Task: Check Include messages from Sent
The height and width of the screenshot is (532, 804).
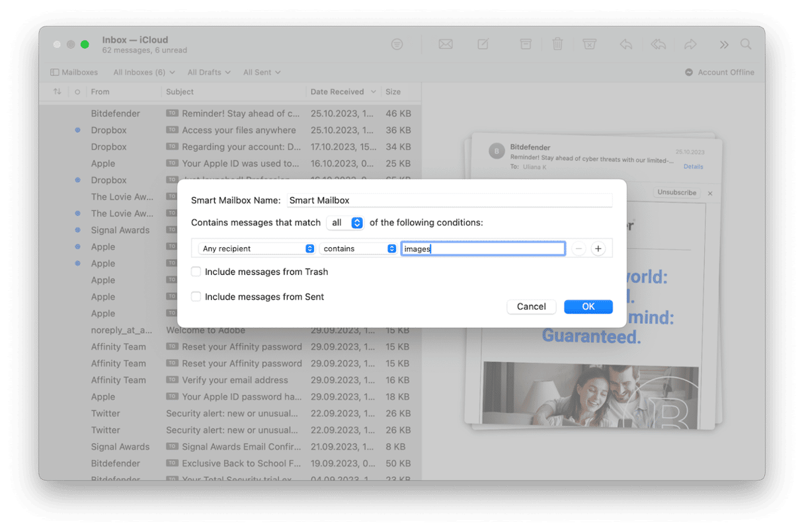Action: (x=196, y=297)
